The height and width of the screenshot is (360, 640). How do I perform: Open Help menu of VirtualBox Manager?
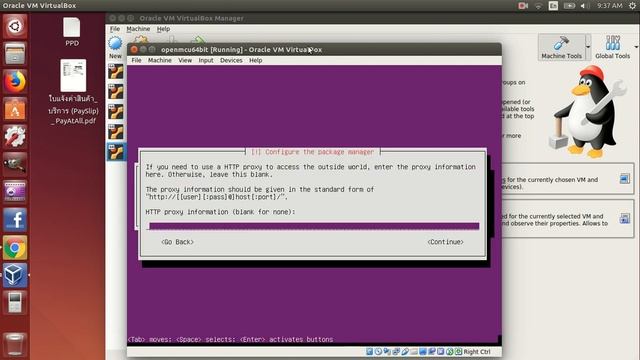point(163,29)
